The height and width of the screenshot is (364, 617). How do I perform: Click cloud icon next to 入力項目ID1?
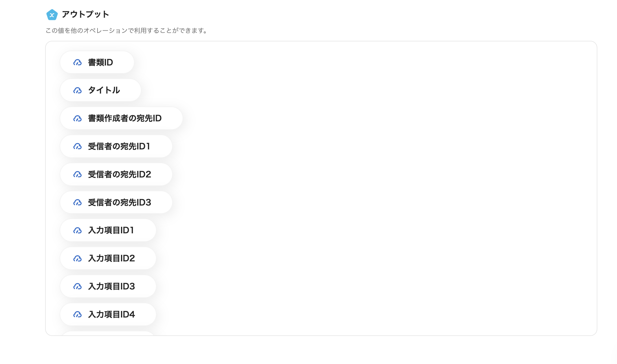coord(78,231)
